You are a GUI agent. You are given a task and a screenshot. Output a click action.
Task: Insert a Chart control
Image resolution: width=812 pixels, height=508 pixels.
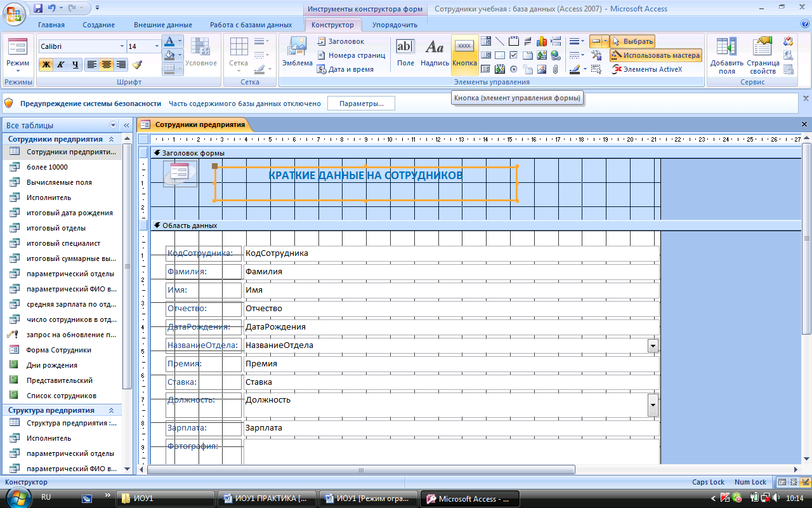click(542, 41)
